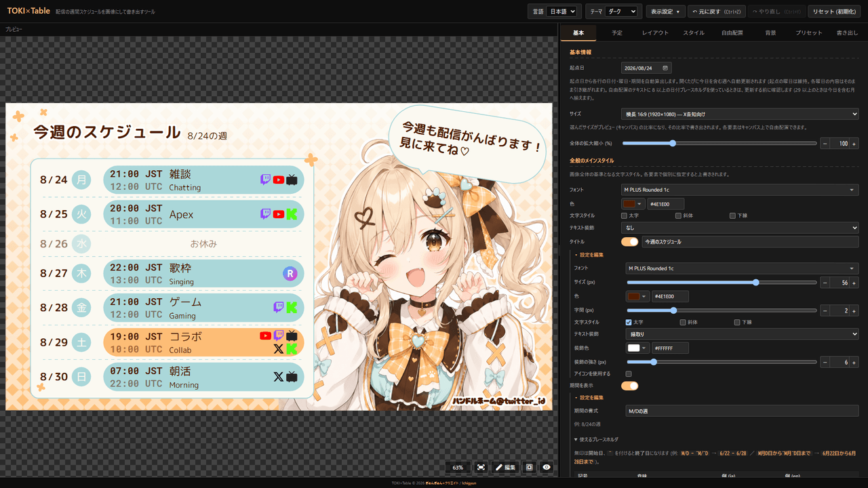Increase 装飾の強さ (px) with plus button

[854, 363]
